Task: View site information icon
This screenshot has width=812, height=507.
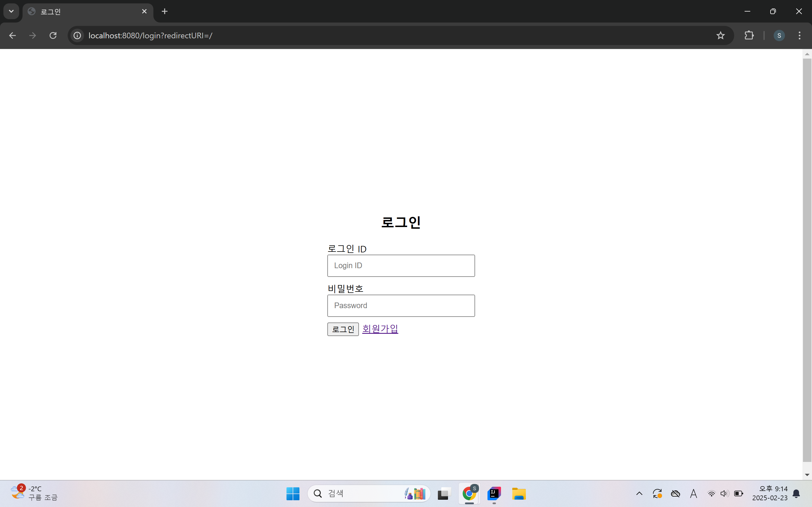Action: (77, 35)
